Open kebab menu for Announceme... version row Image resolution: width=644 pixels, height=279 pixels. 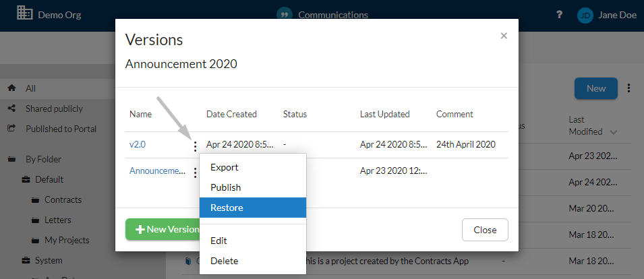tap(195, 173)
